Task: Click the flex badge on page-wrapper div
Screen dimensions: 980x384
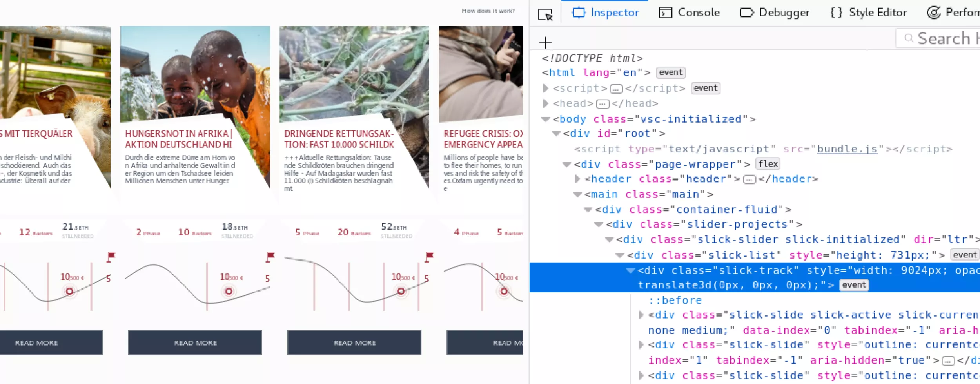Action: [768, 164]
